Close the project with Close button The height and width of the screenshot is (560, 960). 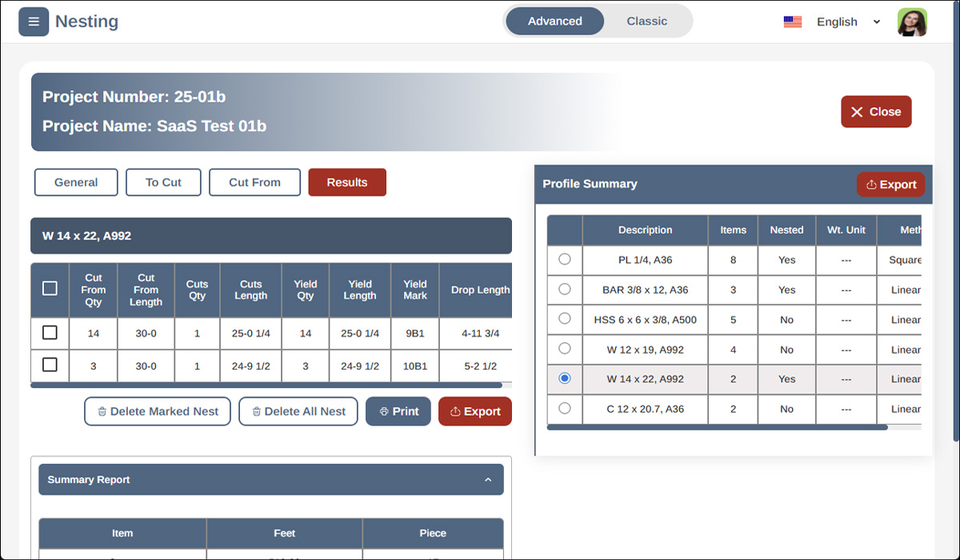(x=876, y=112)
